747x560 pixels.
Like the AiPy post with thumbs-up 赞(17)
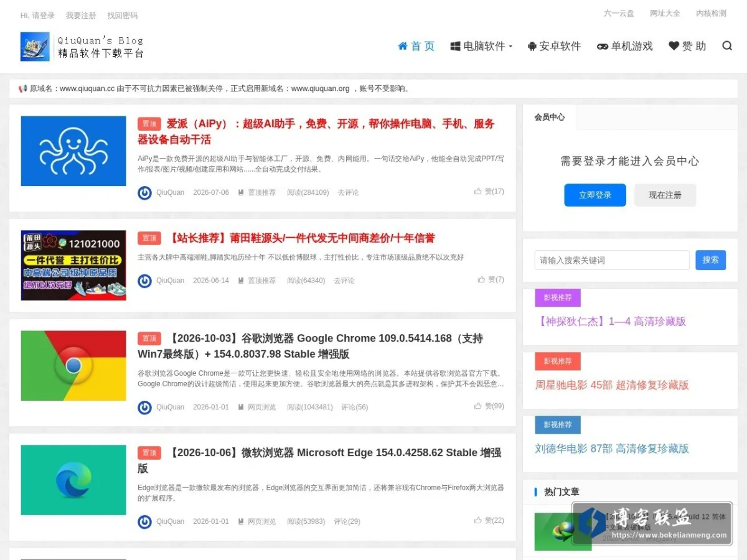click(489, 192)
